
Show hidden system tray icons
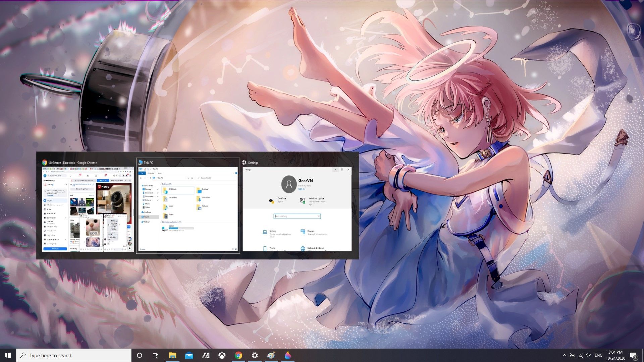(564, 355)
